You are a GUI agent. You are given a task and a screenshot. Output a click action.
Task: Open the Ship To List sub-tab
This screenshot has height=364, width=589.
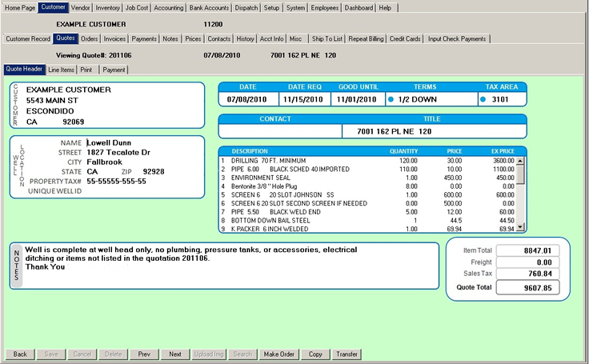[x=327, y=38]
